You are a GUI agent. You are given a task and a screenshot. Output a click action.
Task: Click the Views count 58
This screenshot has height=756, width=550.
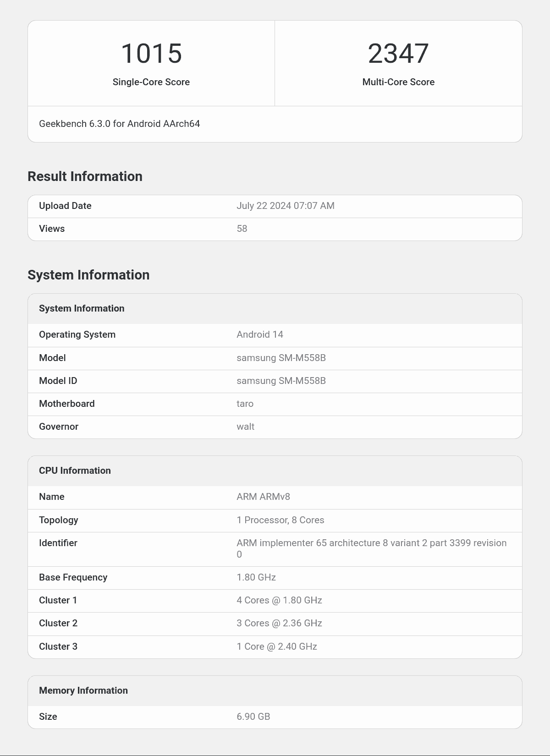242,229
